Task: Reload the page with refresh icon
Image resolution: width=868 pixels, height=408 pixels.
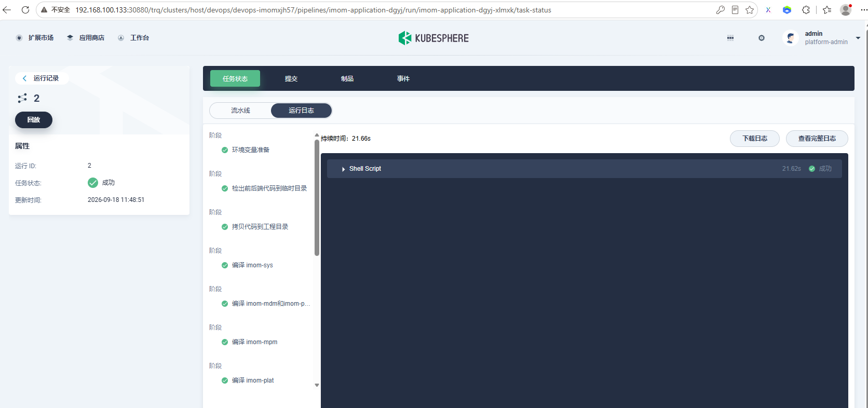Action: pyautogui.click(x=25, y=10)
